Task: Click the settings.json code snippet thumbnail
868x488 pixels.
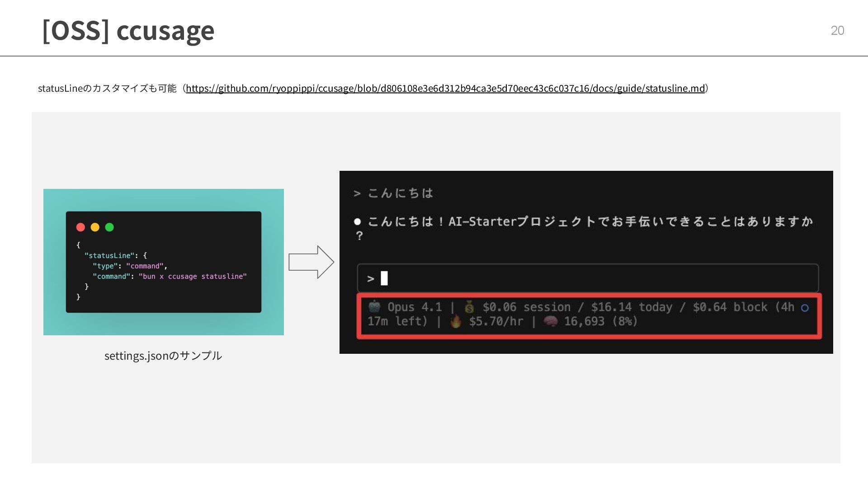Action: pos(164,262)
